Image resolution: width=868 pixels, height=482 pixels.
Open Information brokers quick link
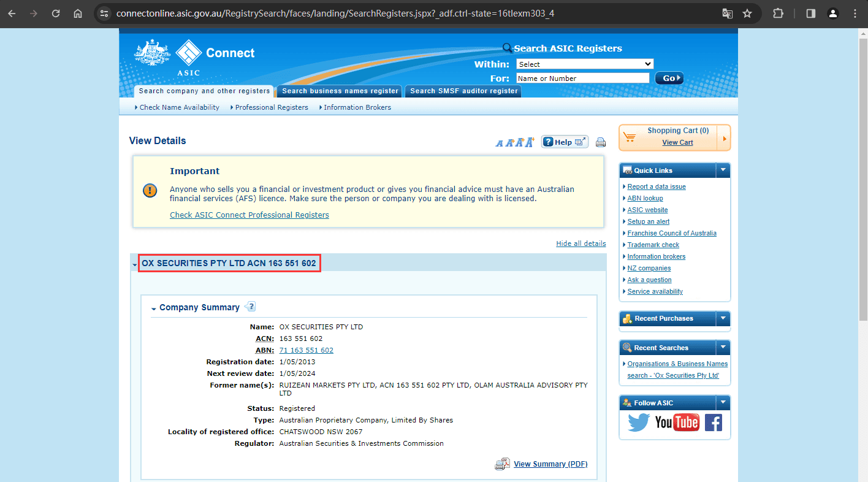pos(657,256)
